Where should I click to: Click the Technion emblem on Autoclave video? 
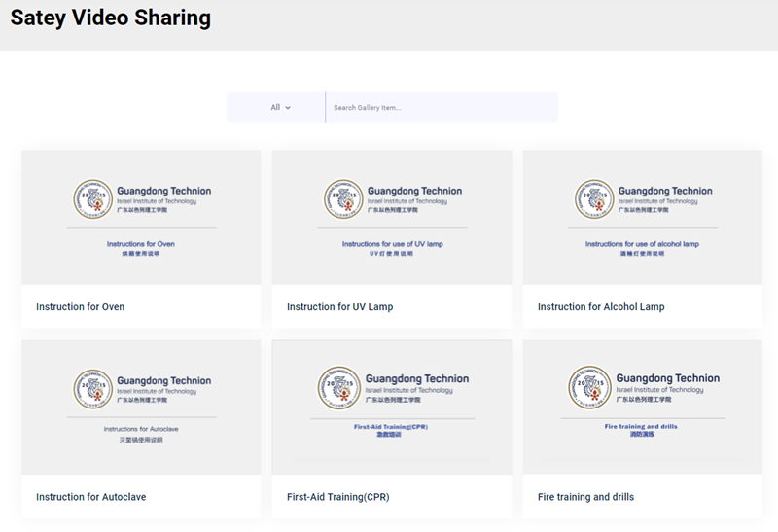(92, 387)
